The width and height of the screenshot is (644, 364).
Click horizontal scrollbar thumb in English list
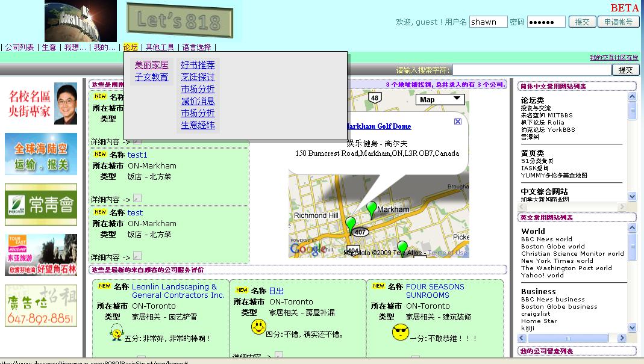click(x=568, y=338)
